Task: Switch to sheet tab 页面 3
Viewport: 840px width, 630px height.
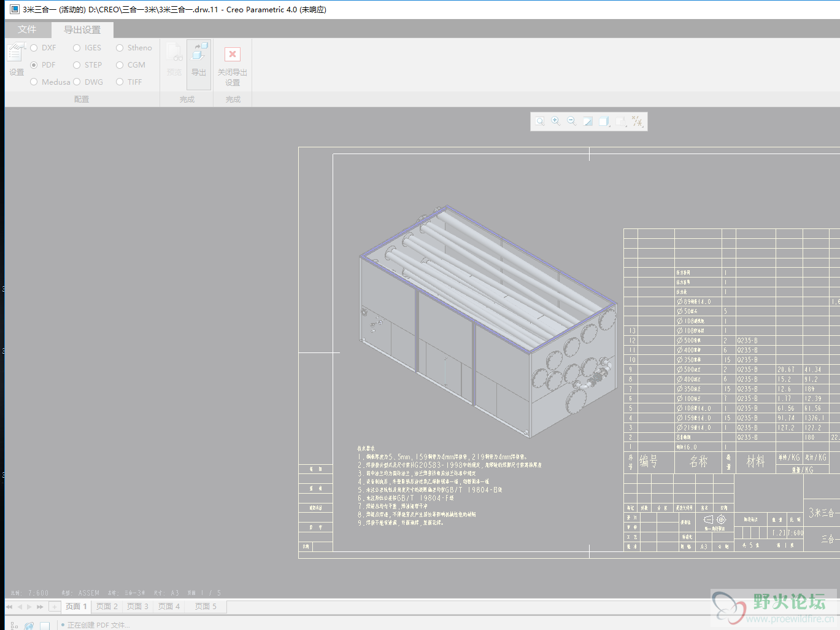Action: [x=137, y=607]
